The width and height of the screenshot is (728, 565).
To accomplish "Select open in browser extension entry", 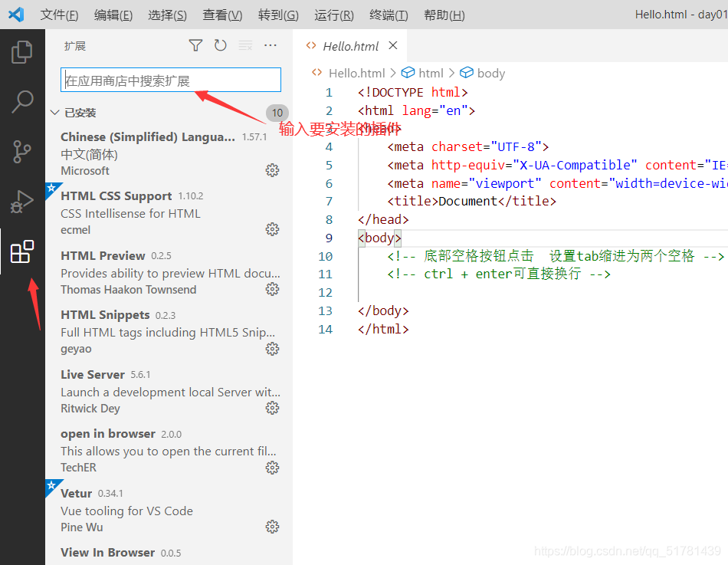I will coord(169,451).
